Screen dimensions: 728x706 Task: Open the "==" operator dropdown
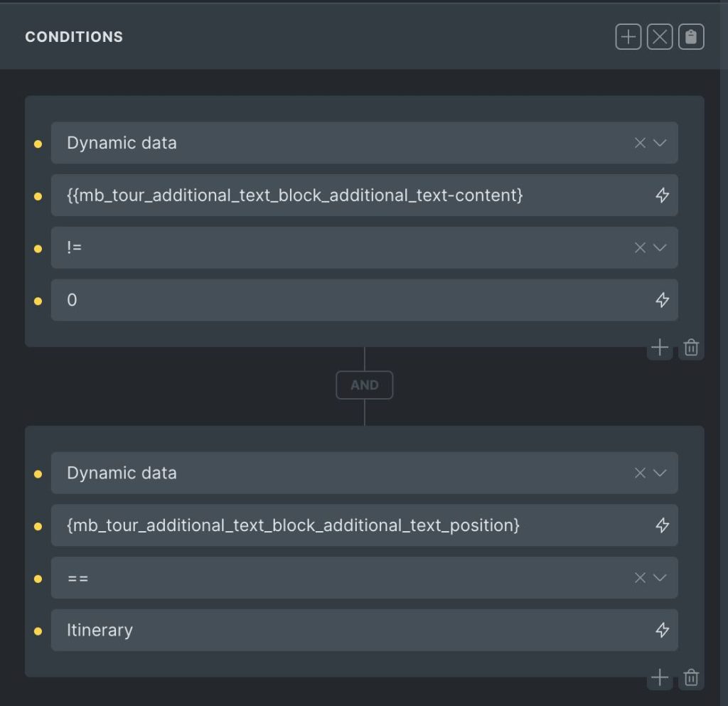(x=660, y=577)
